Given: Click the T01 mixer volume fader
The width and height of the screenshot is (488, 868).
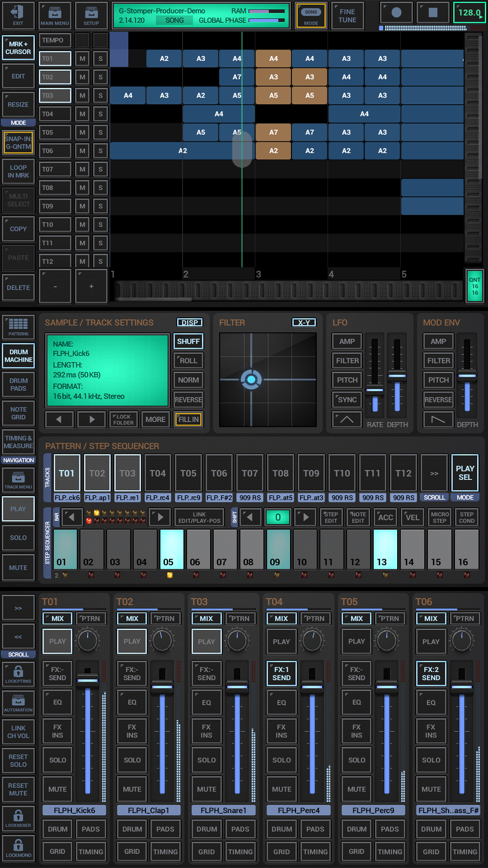Looking at the screenshot, I should pos(88,680).
